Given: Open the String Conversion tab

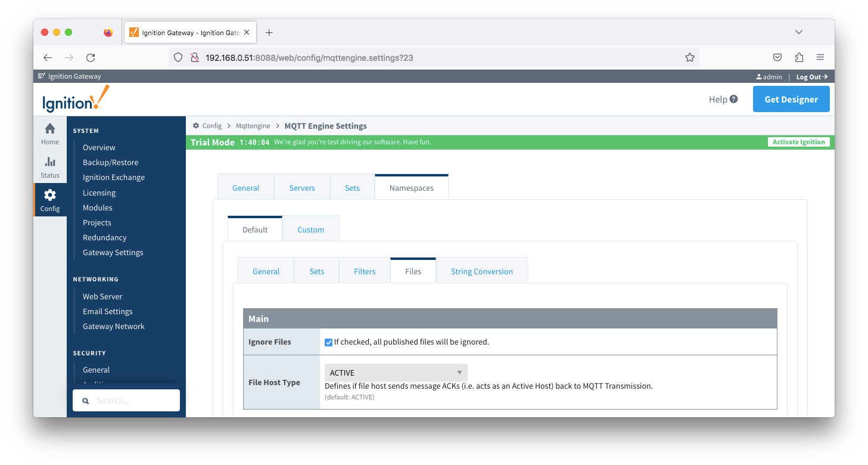Looking at the screenshot, I should tap(482, 271).
